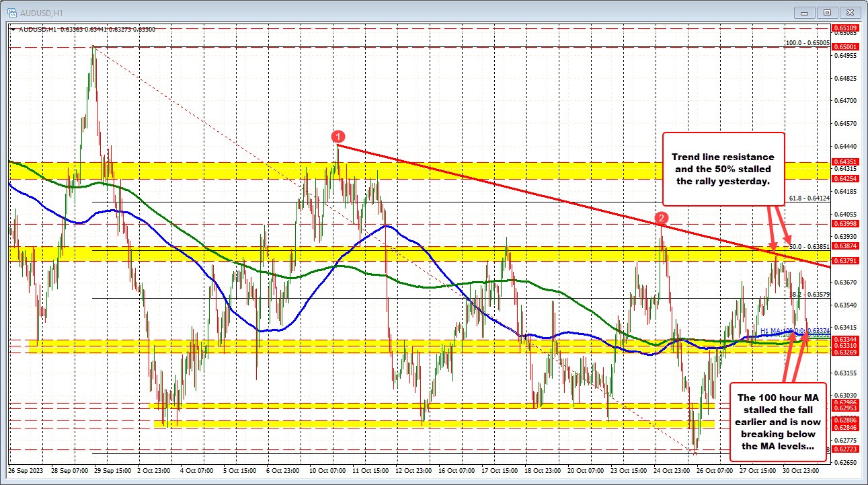
Task: Click the red circled marker labeled 1
Action: click(x=338, y=137)
